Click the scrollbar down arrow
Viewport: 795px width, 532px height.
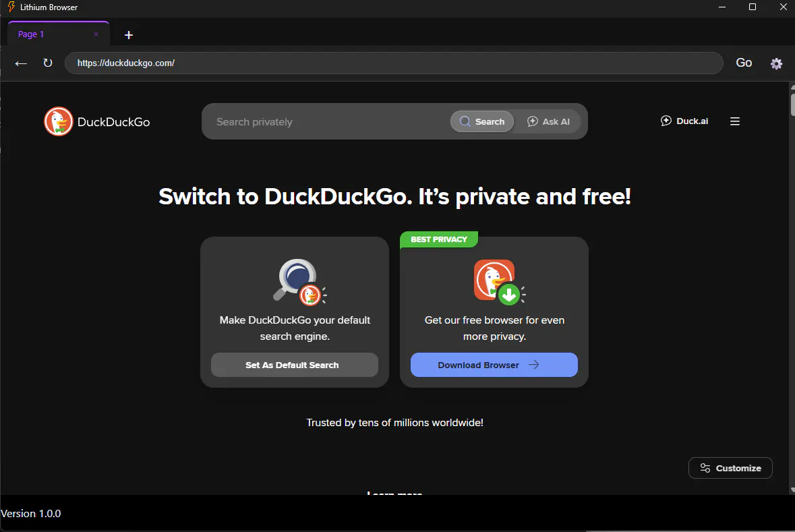792,490
